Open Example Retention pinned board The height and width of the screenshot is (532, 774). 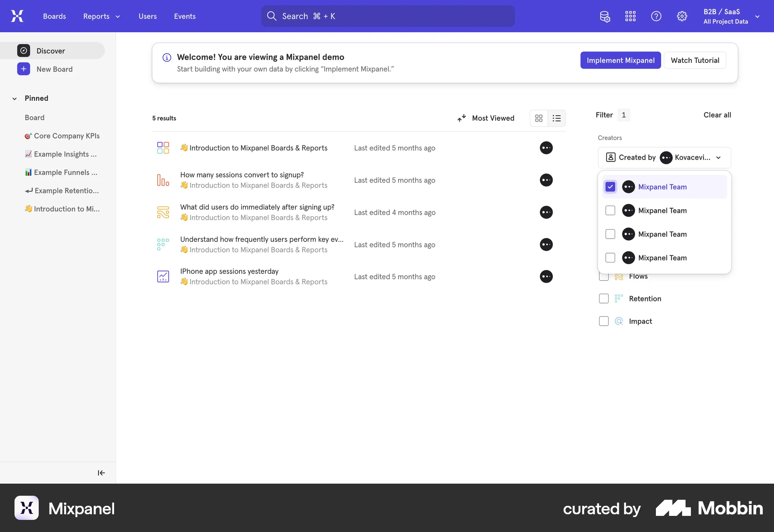pyautogui.click(x=62, y=191)
